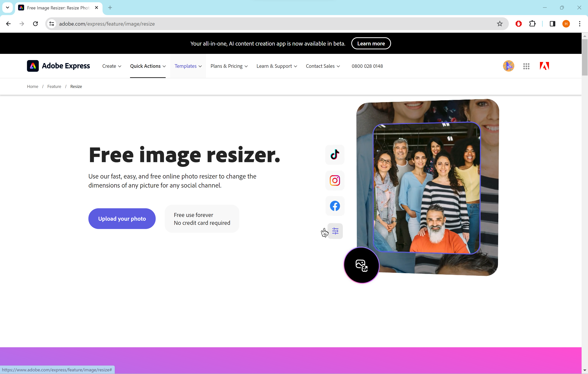Click the red Adobe logo

click(544, 66)
